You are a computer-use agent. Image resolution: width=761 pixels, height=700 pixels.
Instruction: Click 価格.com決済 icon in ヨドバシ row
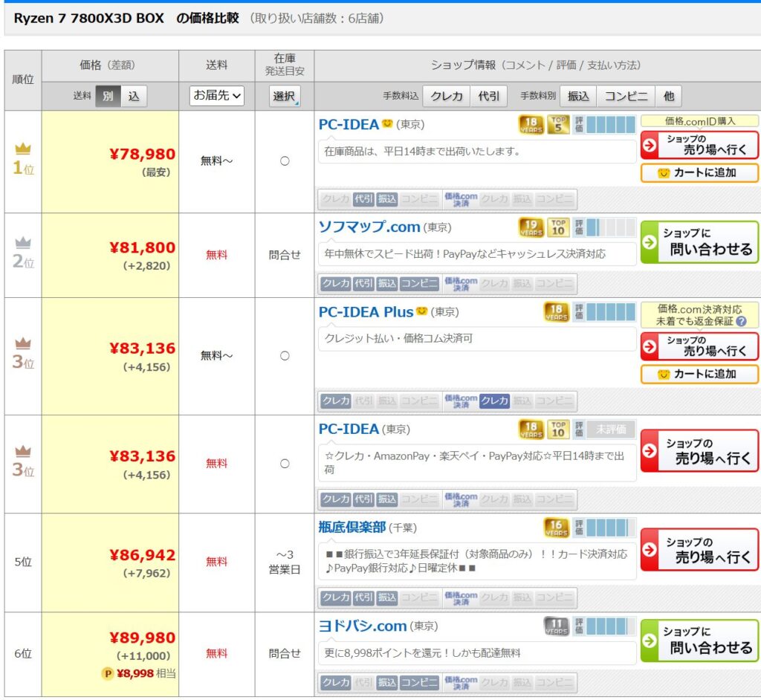pos(461,683)
